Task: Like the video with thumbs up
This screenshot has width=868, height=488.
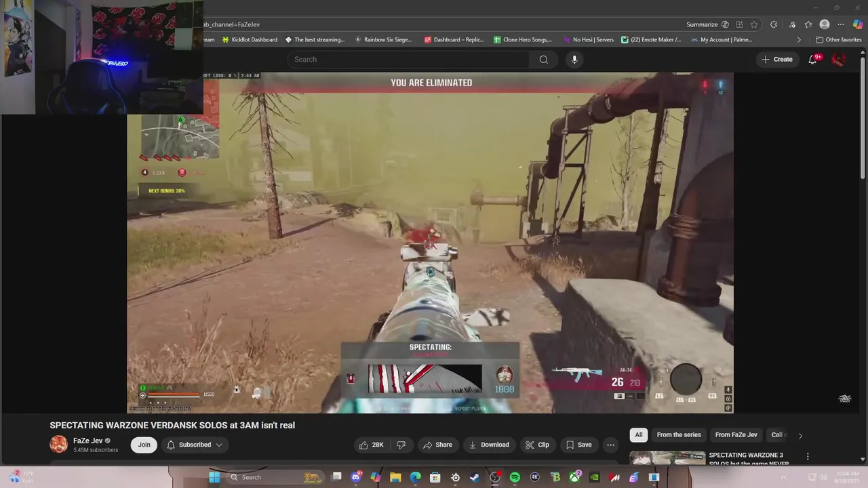Action: point(372,445)
